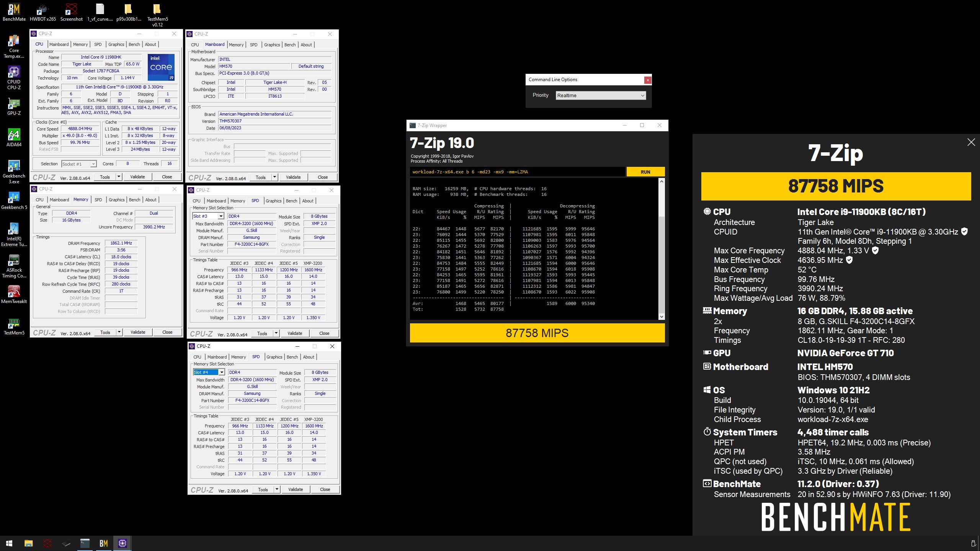980x551 pixels.
Task: Launch Geekbench 3 desktop icon
Action: (14, 172)
